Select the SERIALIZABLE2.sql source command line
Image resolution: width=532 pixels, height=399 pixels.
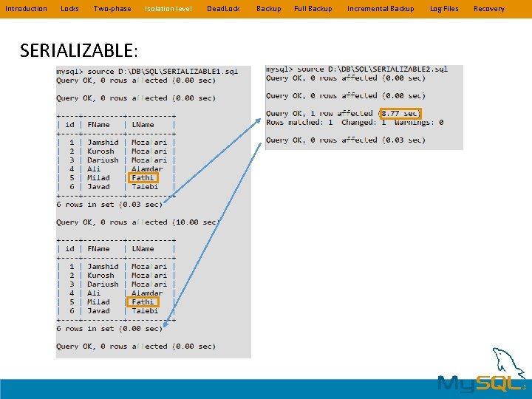[357, 69]
